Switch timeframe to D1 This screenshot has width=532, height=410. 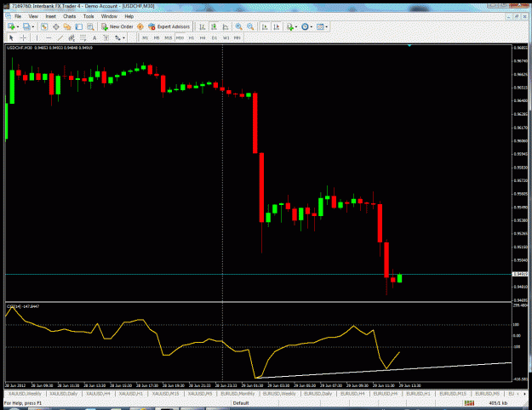[x=215, y=37]
